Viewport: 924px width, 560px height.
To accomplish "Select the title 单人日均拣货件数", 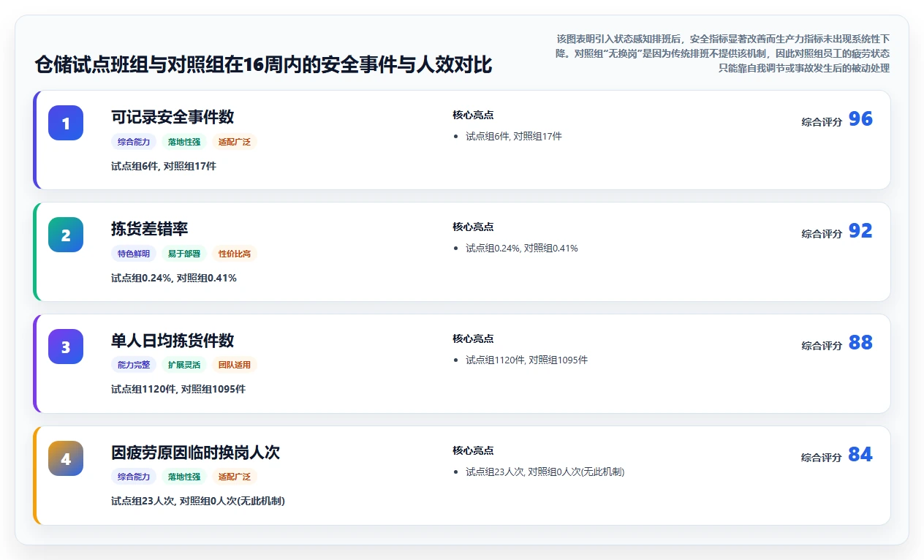I will click(173, 341).
